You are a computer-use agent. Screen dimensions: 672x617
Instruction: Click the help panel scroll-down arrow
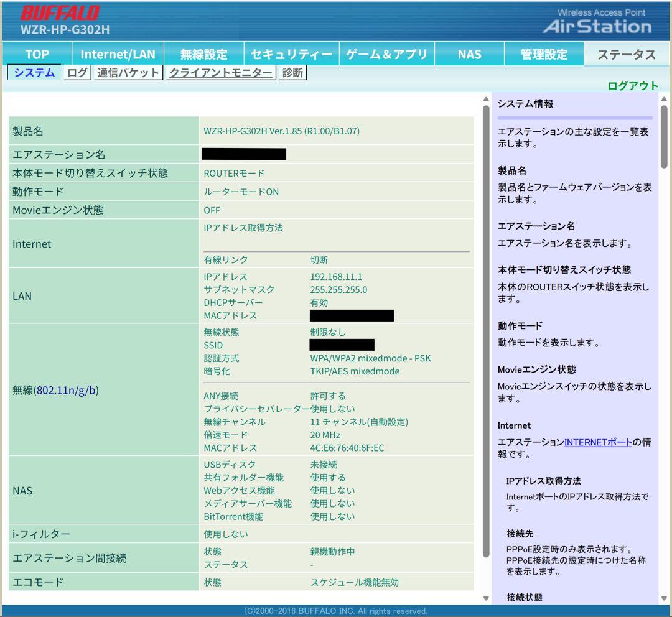pyautogui.click(x=664, y=598)
